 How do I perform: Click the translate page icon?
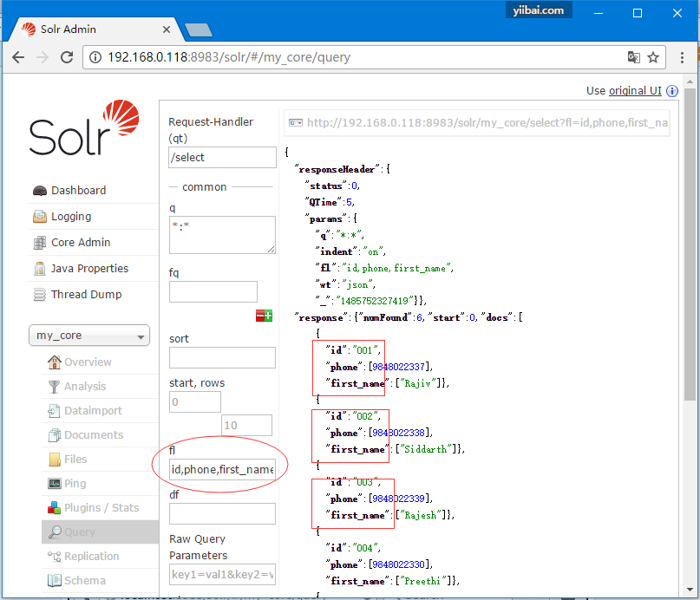634,57
